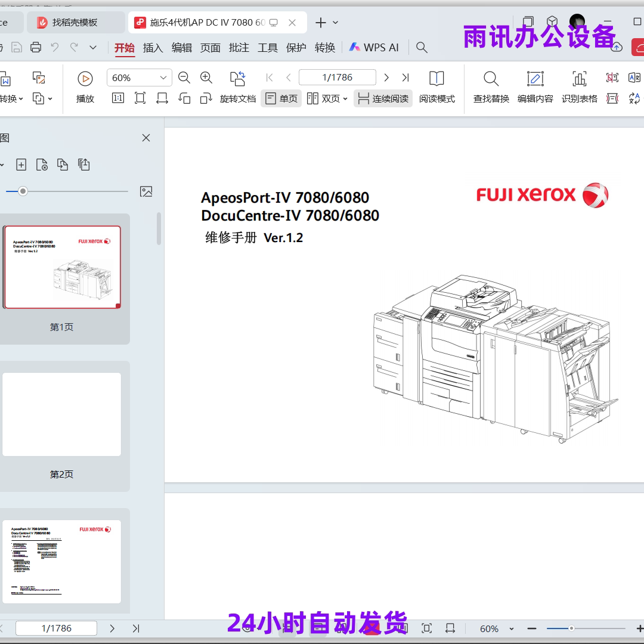Screen dimensions: 644x644
Task: Open the 60% zoom dropdown in the toolbar
Action: coord(163,78)
